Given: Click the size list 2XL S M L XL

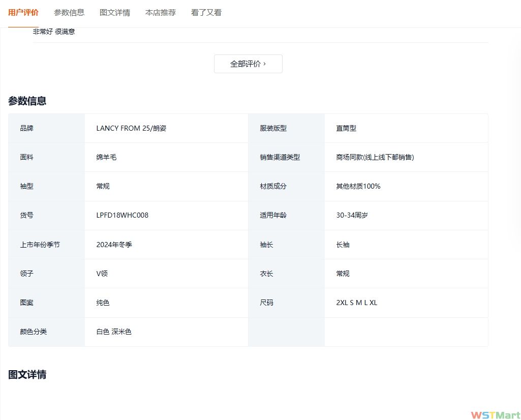Looking at the screenshot, I should coord(356,303).
